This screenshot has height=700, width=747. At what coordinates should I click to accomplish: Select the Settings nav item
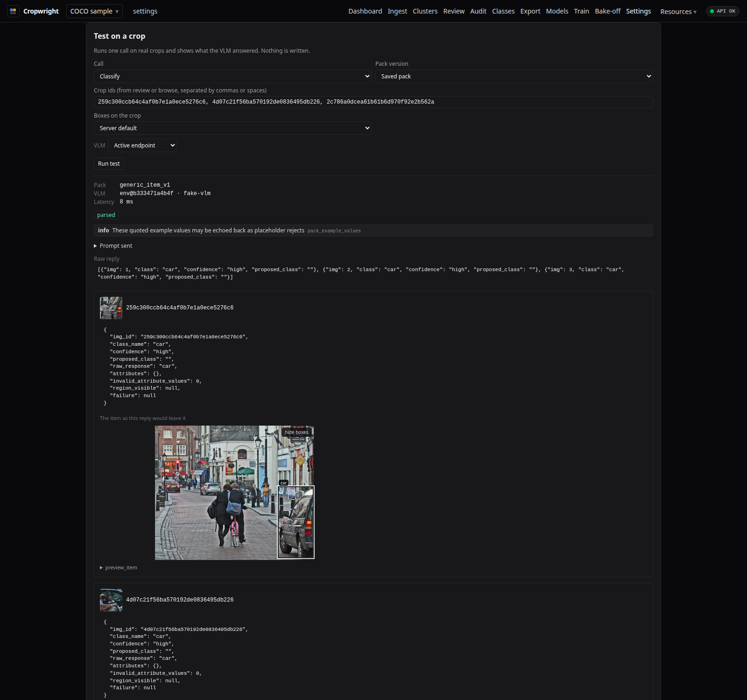tap(638, 11)
